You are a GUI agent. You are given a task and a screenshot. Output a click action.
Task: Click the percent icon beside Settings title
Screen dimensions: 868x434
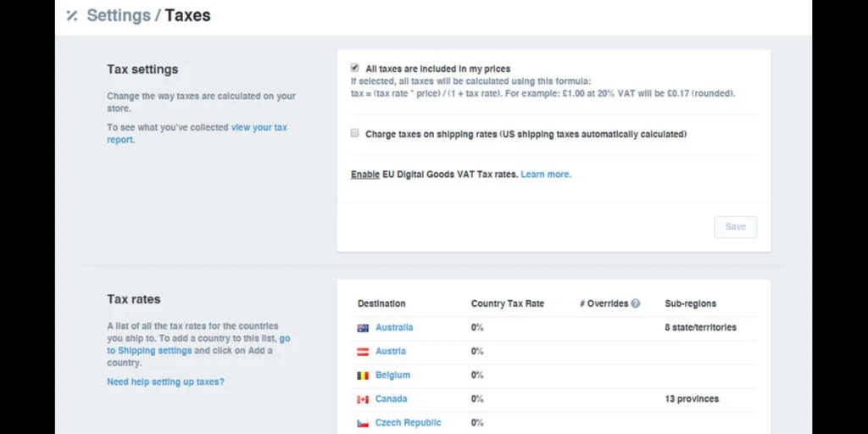coord(72,15)
